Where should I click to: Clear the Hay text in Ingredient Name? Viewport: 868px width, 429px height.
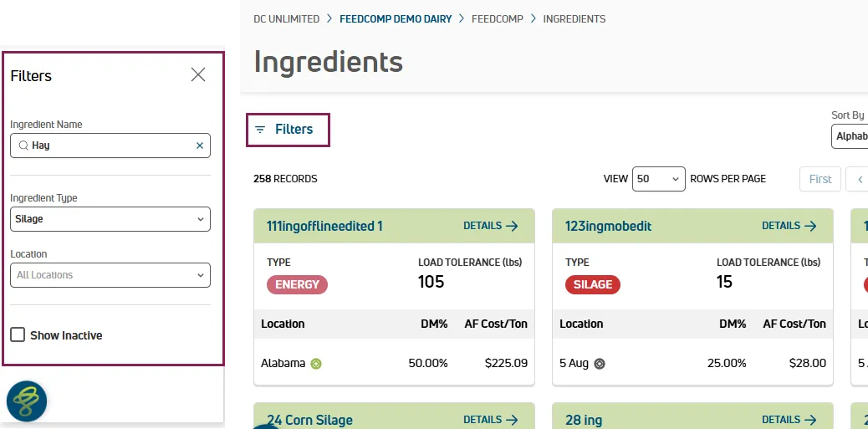coord(200,146)
